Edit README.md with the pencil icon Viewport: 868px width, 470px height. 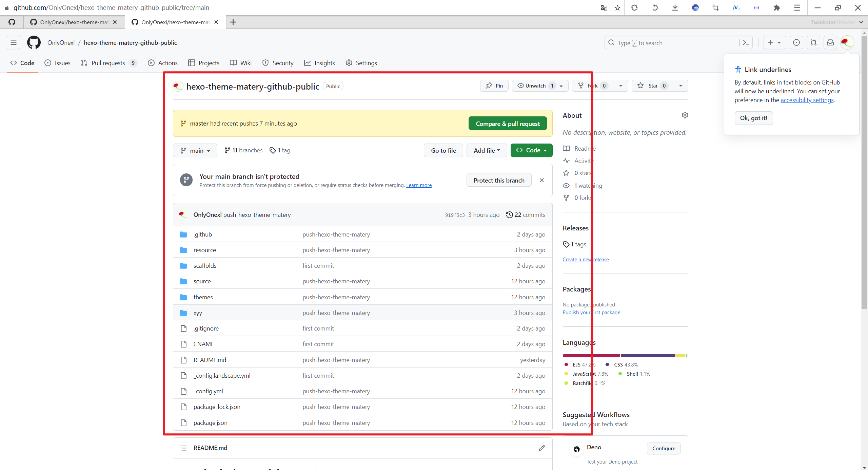click(542, 448)
